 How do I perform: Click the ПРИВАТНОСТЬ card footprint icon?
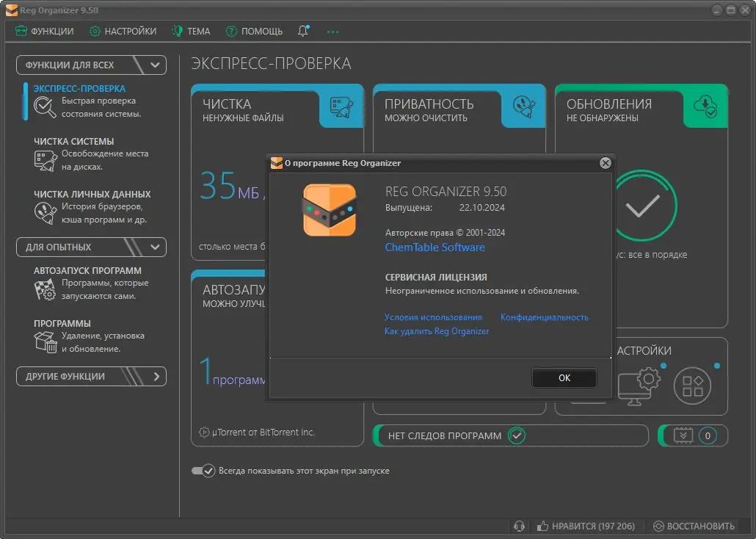(x=524, y=106)
